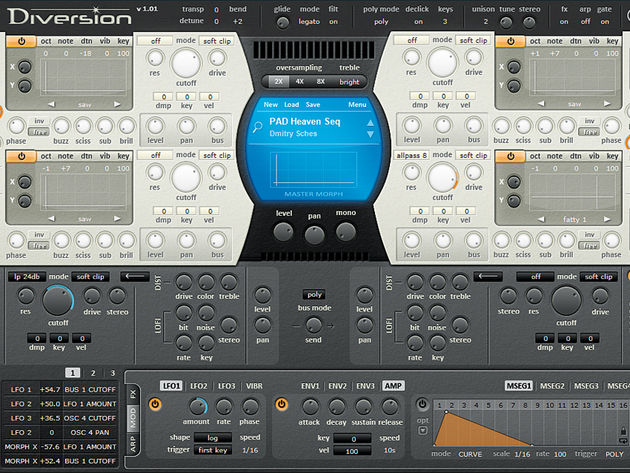Select previous preset with down arrow
The width and height of the screenshot is (630, 473).
370,134
